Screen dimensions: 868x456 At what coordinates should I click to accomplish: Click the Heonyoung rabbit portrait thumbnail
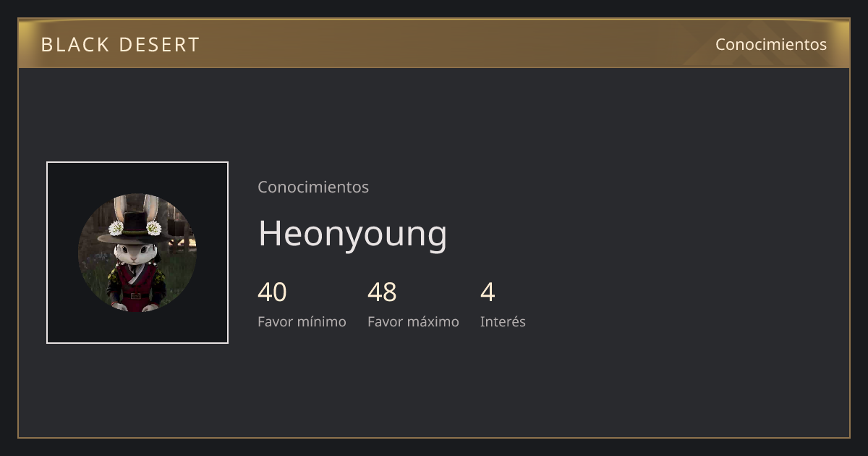click(137, 253)
